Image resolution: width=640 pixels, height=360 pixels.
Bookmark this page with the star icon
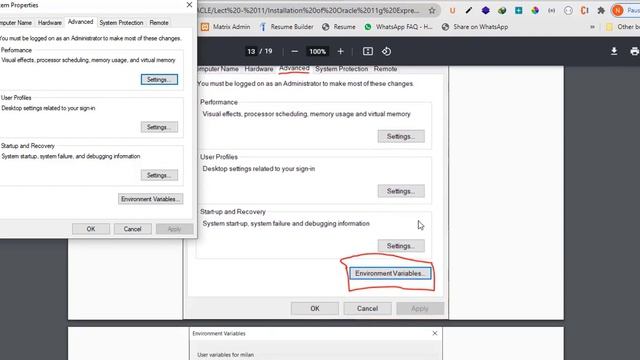point(432,11)
